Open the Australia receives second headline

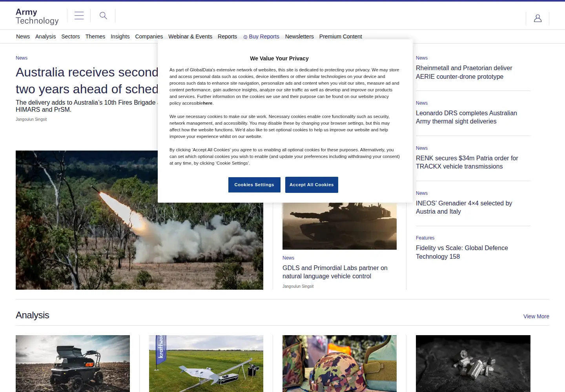coord(87,81)
